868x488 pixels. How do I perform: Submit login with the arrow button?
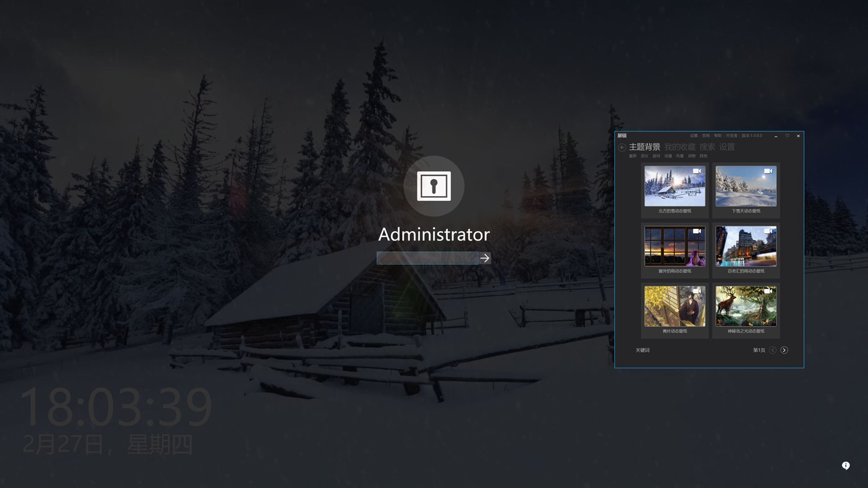(483, 257)
